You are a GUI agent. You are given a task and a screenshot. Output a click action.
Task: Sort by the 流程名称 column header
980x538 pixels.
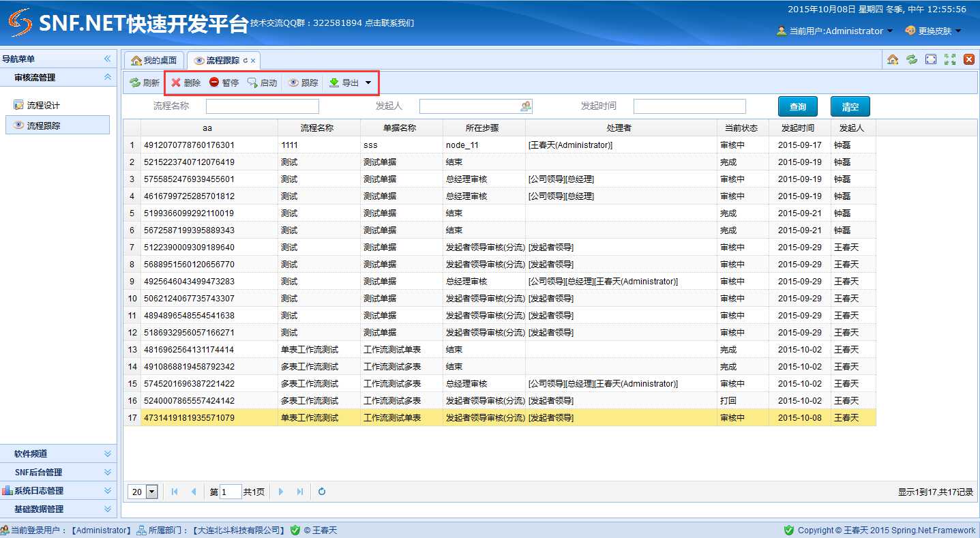[x=319, y=128]
